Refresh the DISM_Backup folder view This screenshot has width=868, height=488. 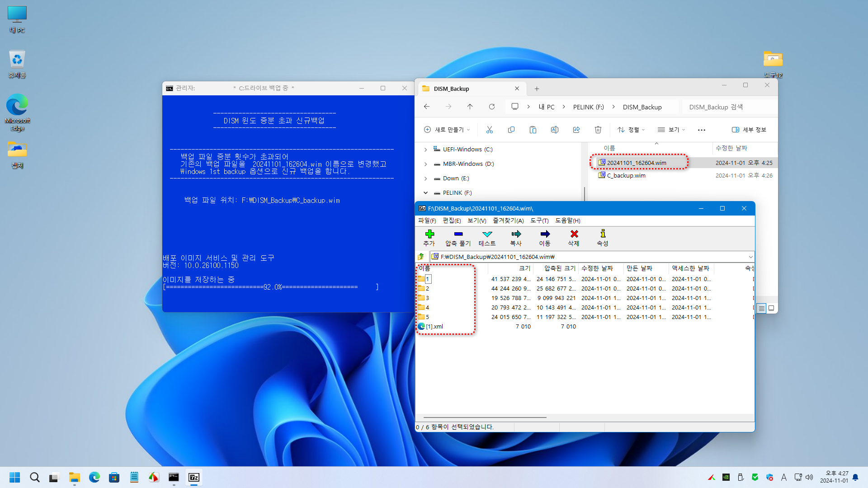[x=491, y=107]
